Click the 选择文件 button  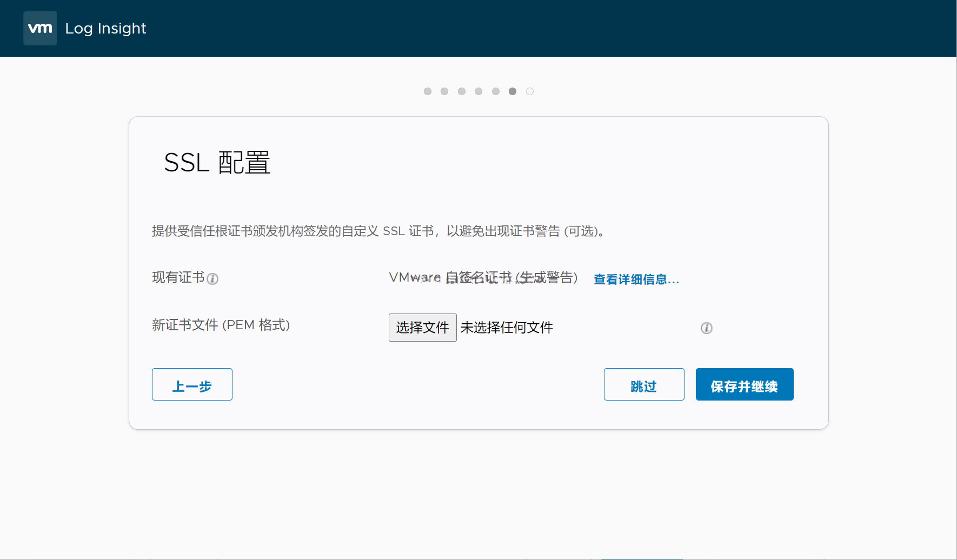[x=422, y=328]
